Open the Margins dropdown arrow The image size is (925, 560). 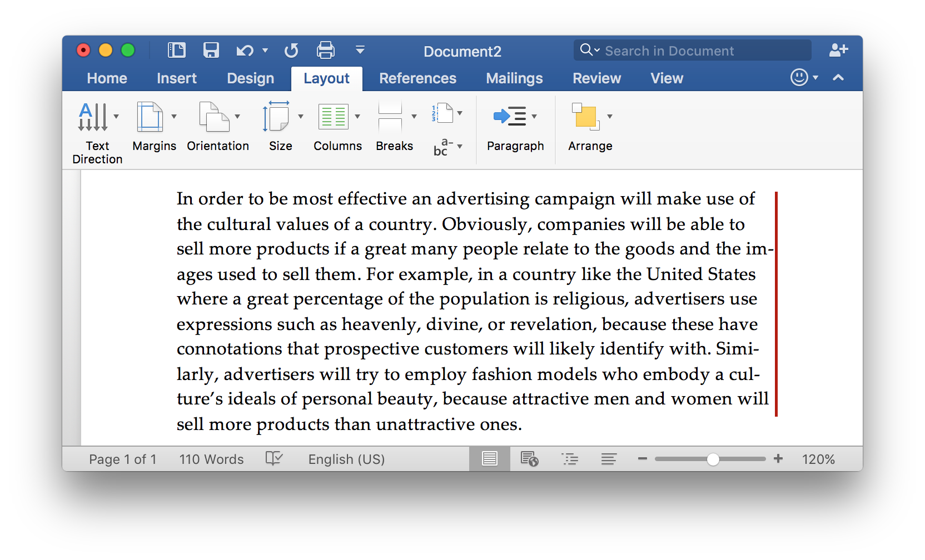click(174, 117)
